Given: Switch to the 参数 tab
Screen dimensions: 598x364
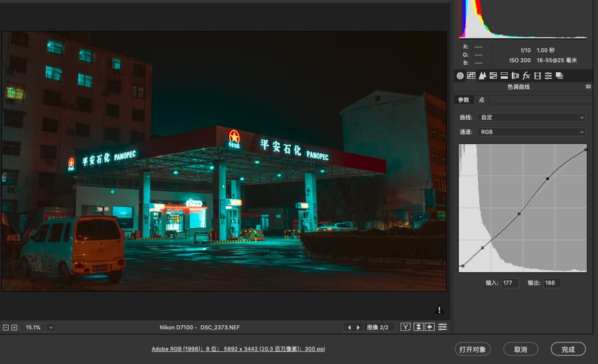Looking at the screenshot, I should (464, 100).
